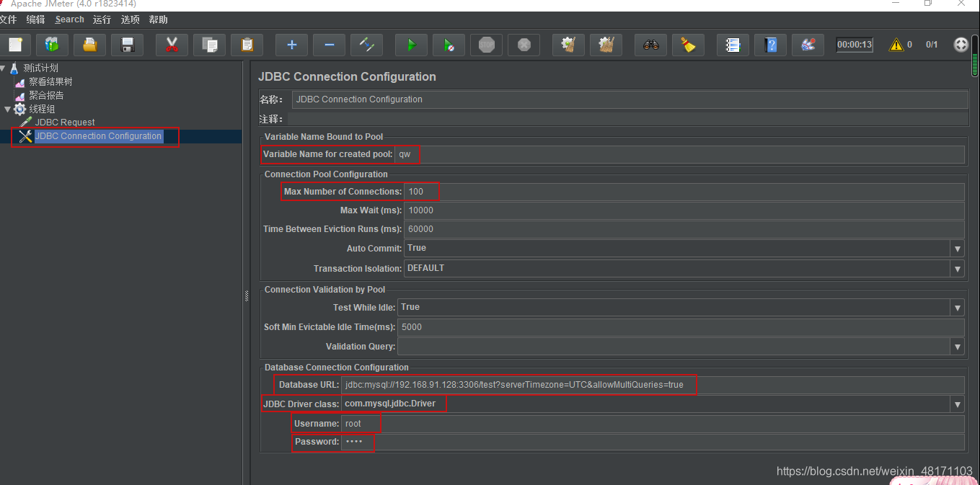Open the 运行 menu

(x=102, y=19)
